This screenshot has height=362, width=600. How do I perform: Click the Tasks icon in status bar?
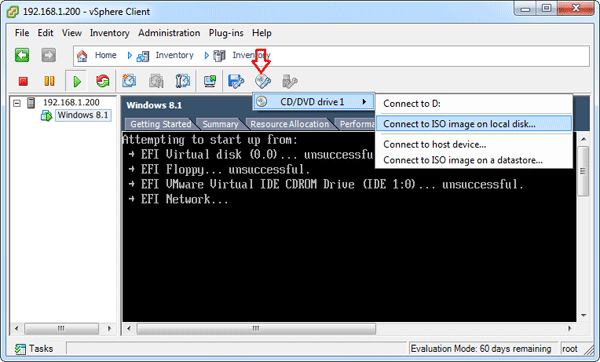tap(20, 349)
